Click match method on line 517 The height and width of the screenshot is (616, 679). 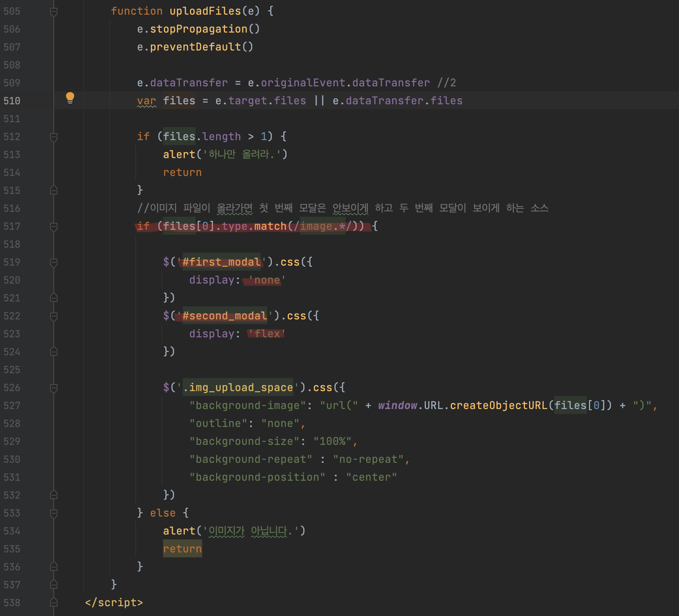[271, 226]
